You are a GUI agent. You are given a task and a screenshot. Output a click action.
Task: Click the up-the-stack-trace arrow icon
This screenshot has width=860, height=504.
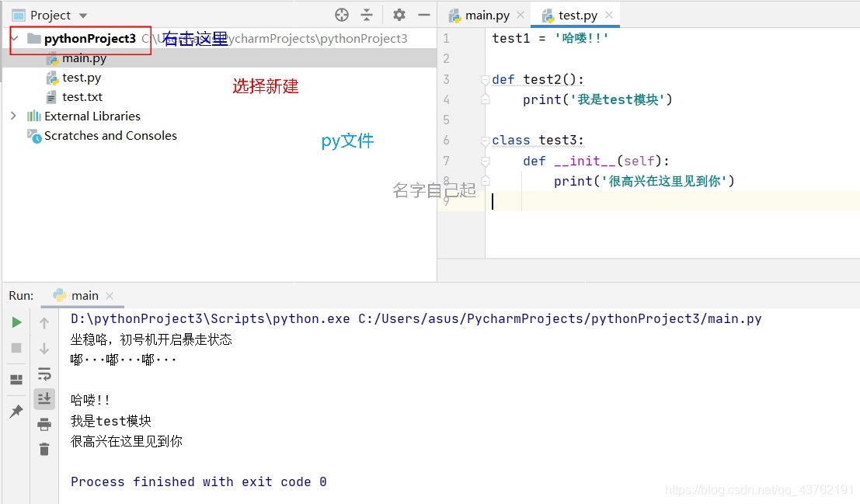pyautogui.click(x=44, y=323)
